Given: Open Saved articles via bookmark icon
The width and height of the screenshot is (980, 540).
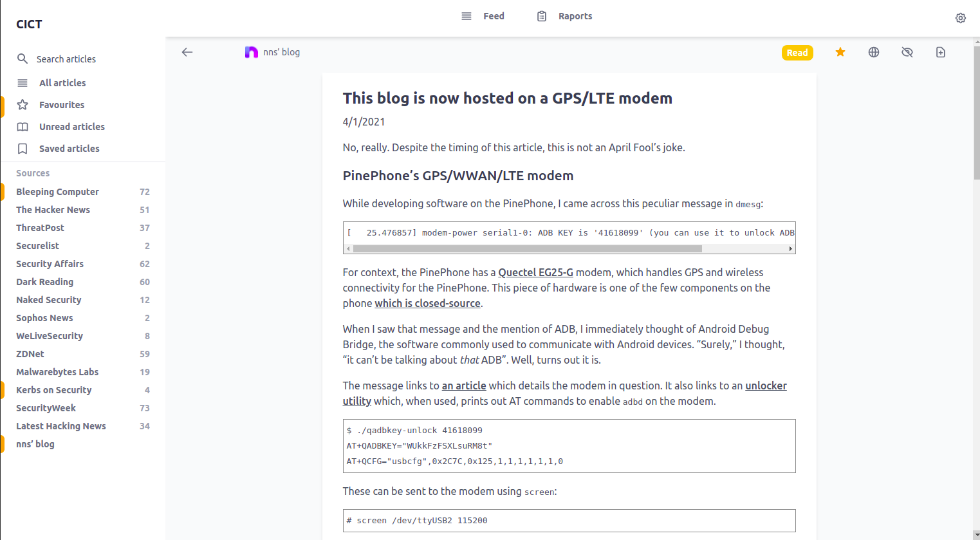Looking at the screenshot, I should click(x=68, y=148).
